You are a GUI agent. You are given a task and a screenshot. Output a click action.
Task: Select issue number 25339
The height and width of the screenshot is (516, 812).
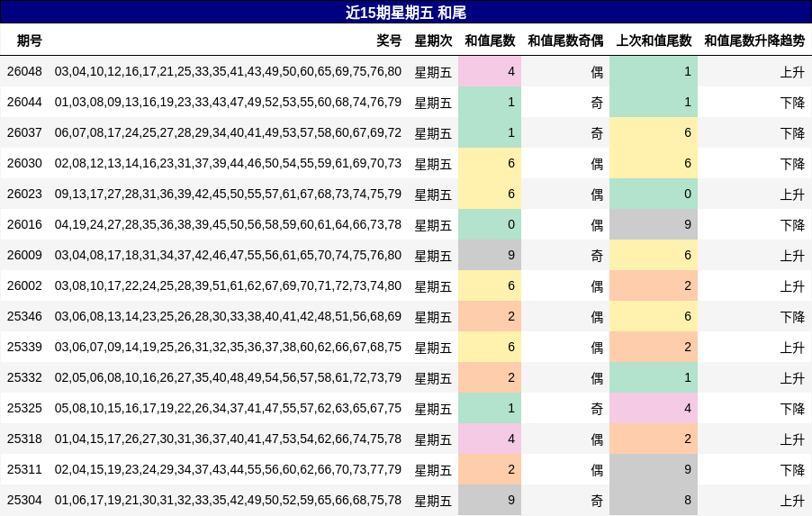pos(24,347)
